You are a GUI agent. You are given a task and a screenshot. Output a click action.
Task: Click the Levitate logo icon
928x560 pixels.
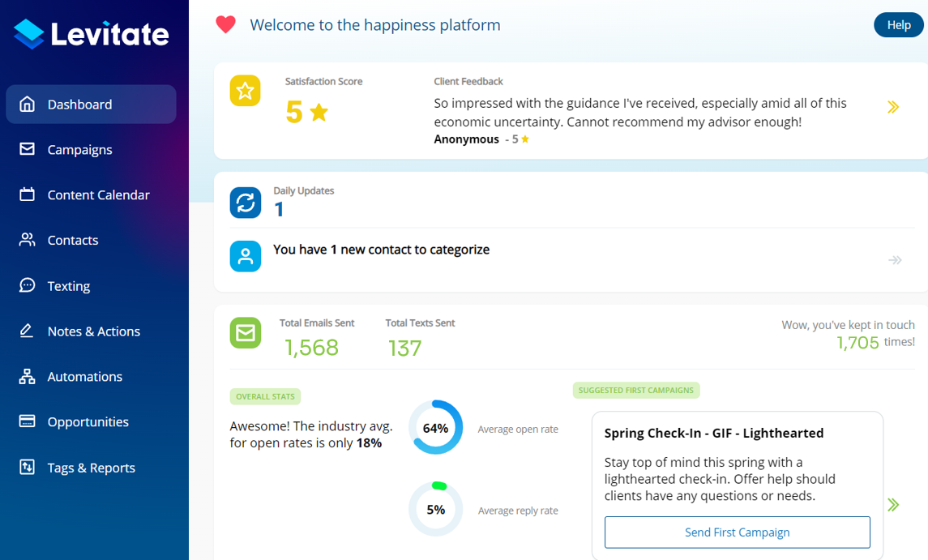pos(29,34)
